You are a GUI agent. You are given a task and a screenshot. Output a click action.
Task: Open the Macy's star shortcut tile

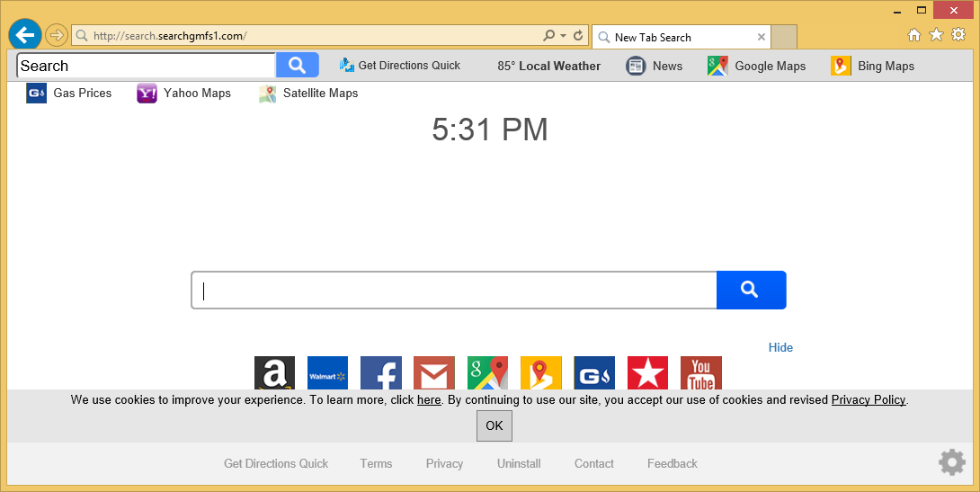pos(647,373)
